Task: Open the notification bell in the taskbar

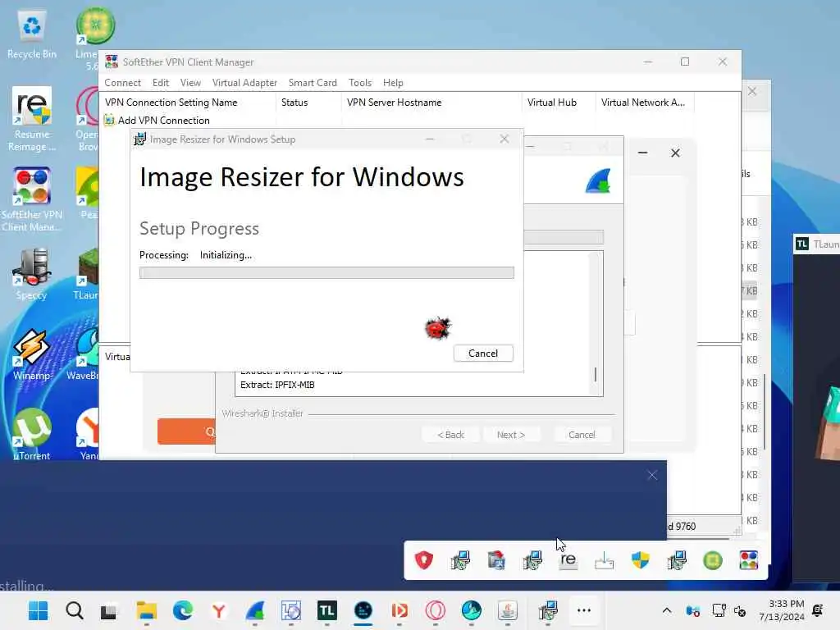Action: click(818, 610)
